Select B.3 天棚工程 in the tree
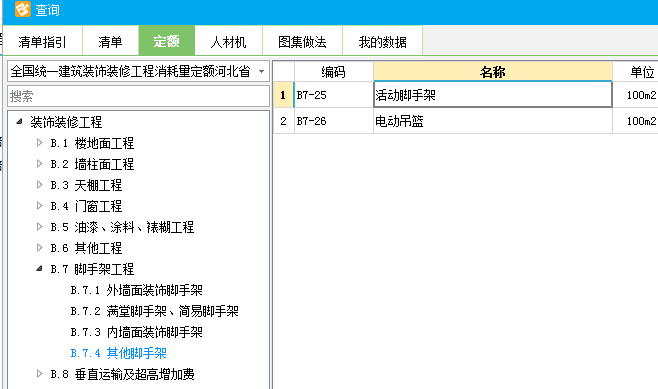658x389 pixels. coord(86,185)
